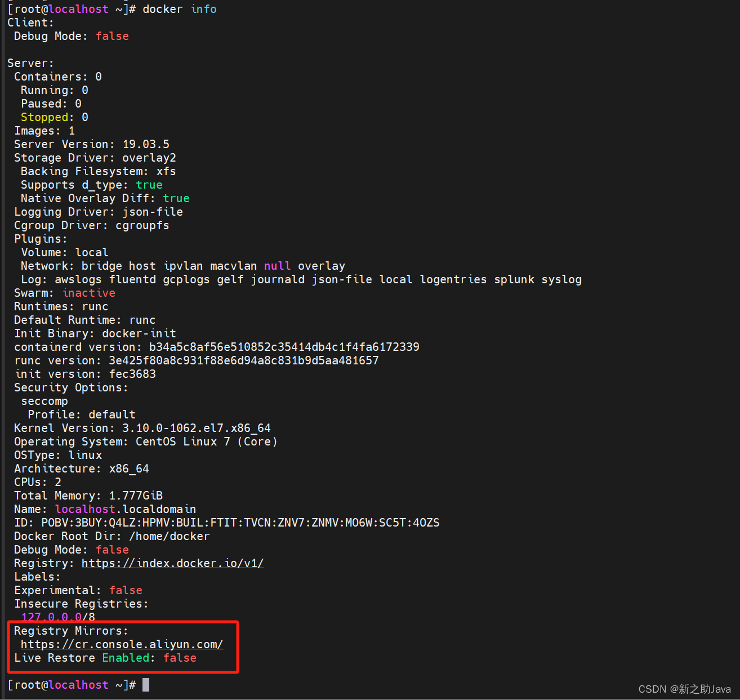Click the Registry URL https://index.docker.io/v1/
The image size is (740, 700).
click(172, 563)
